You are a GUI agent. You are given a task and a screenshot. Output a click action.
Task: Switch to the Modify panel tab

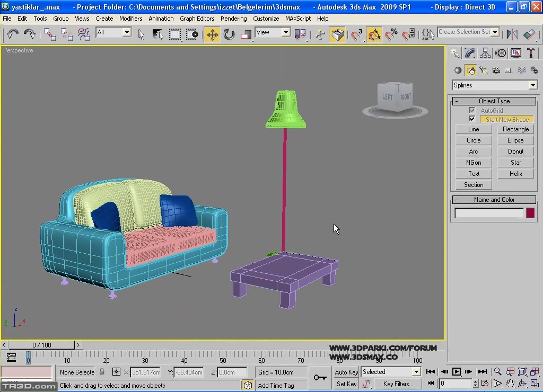pos(470,54)
